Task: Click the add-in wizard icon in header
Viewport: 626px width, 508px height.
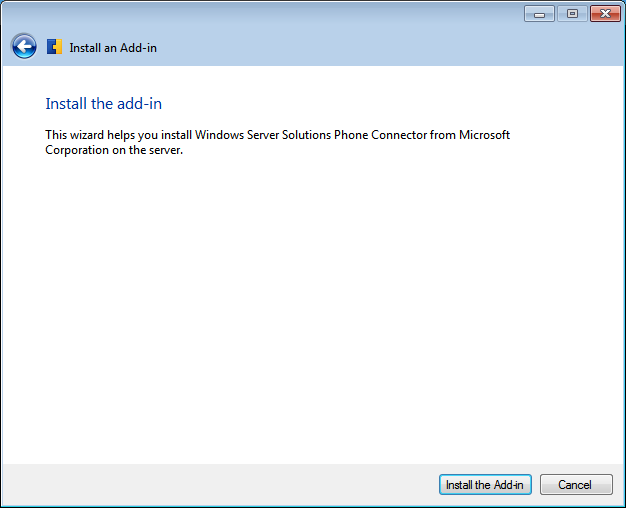Action: tap(55, 47)
